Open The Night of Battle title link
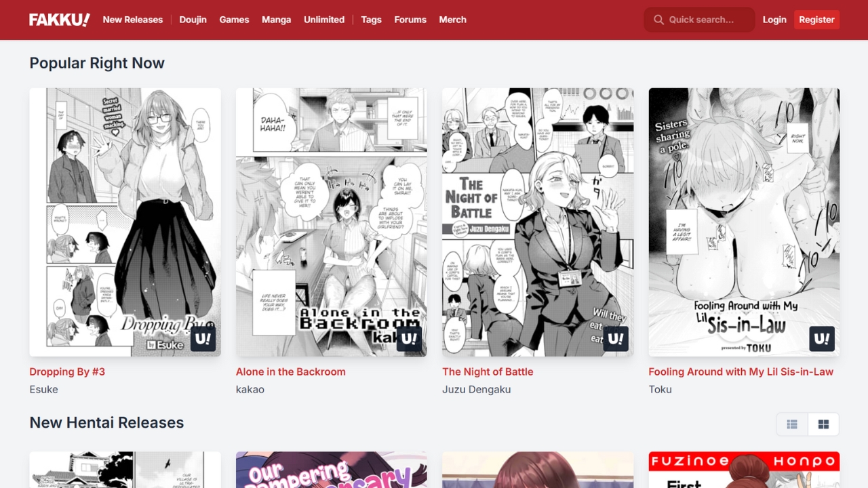This screenshot has width=868, height=488. click(488, 371)
